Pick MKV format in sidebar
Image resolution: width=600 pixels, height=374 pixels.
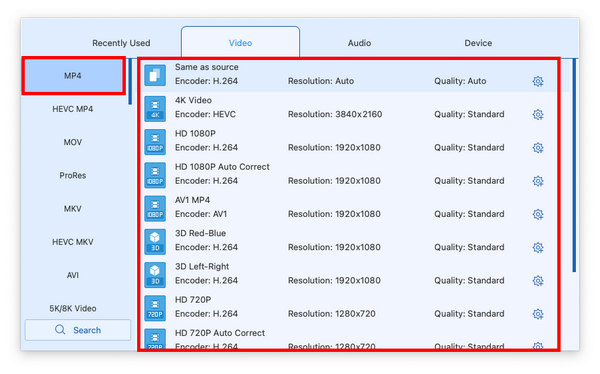pyautogui.click(x=73, y=209)
